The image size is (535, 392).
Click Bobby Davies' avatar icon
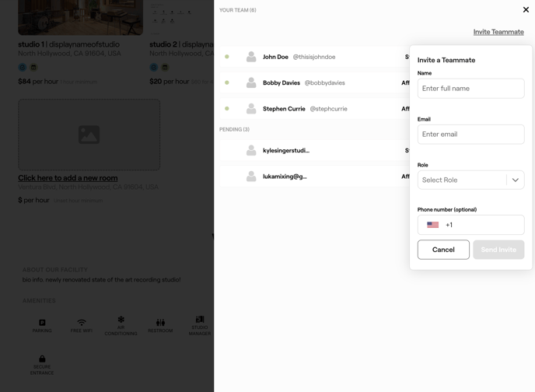point(251,82)
